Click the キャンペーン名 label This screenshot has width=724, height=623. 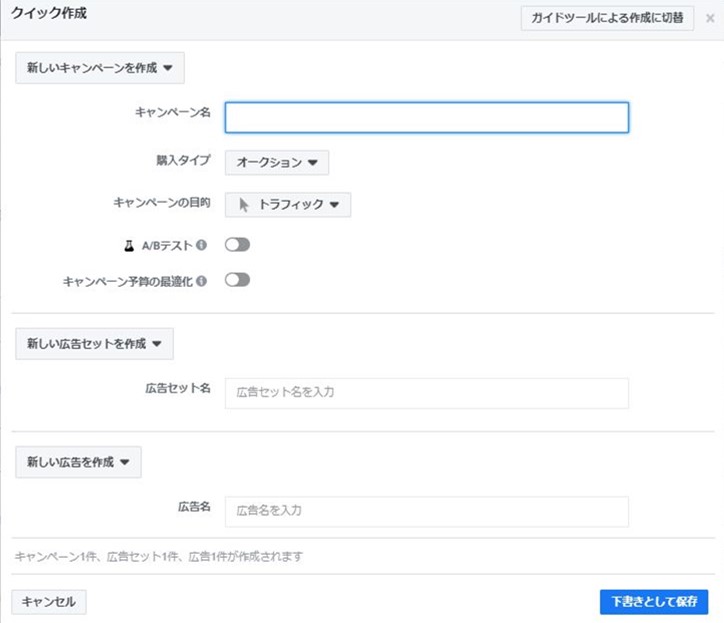[173, 112]
